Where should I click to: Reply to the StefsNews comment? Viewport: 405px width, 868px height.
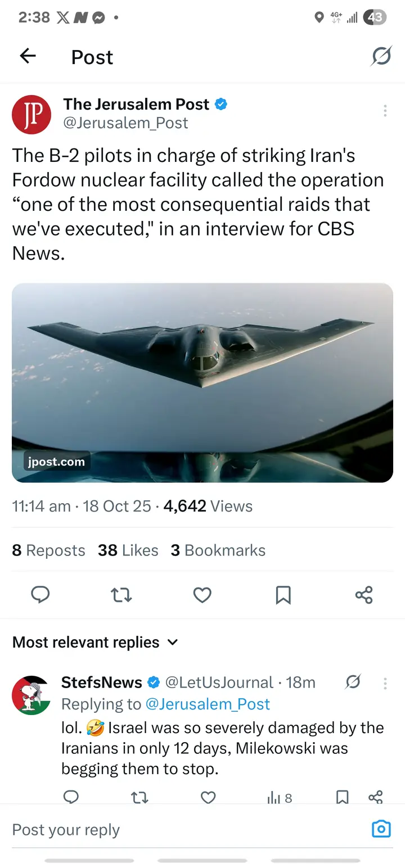point(71,797)
